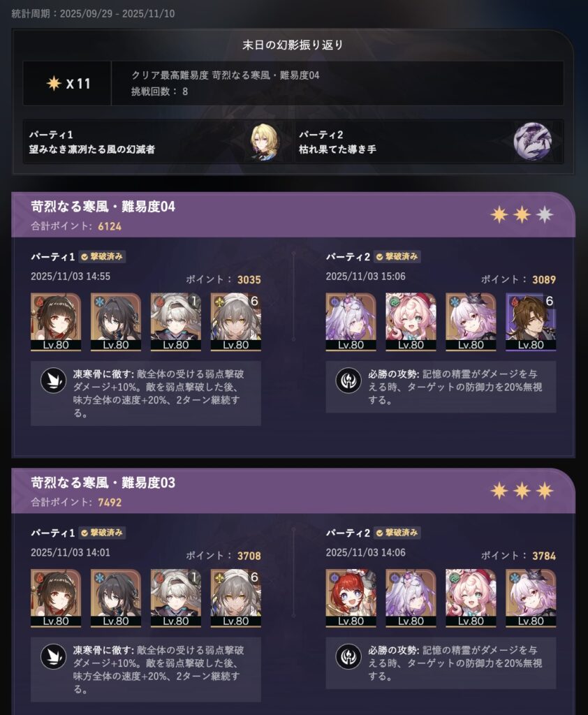Image resolution: width=588 pixels, height=715 pixels.
Task: Click the パーティ2 枯れ果てた導き手 panel
Action: click(428, 142)
